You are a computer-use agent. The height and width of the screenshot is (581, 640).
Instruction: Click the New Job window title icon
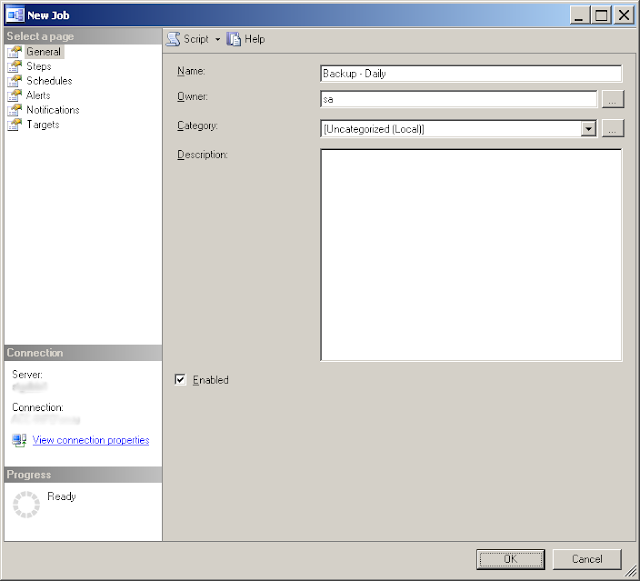(16, 16)
